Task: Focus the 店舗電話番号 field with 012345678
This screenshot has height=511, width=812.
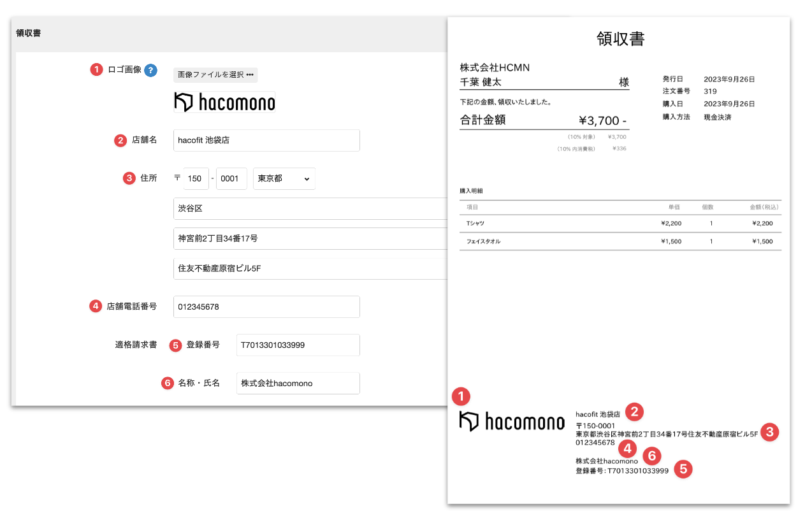Action: pos(266,306)
